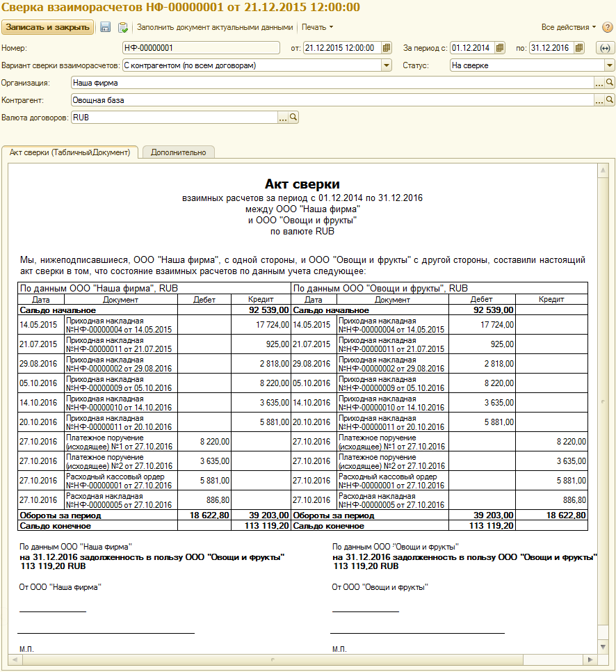This screenshot has width=616, height=672.
Task: Click the vertical scrollbar up arrow
Action: 603,170
